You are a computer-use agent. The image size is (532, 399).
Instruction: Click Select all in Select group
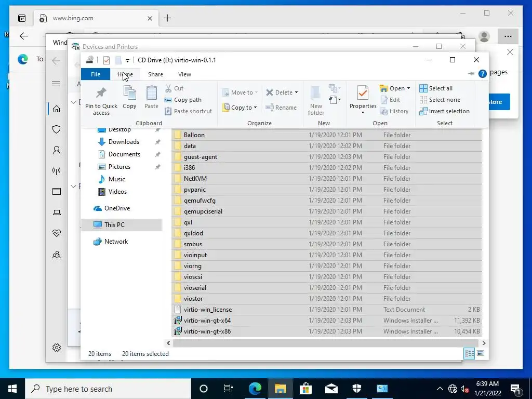[x=436, y=88]
